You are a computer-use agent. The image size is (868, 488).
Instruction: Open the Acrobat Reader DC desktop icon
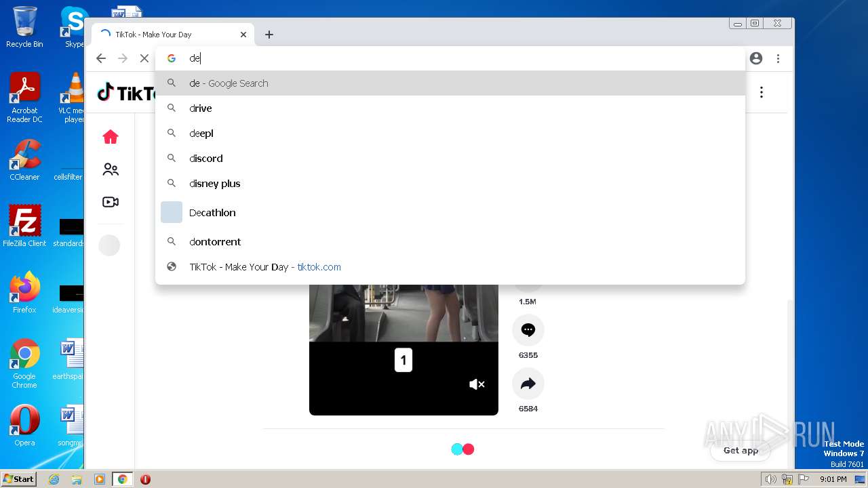pos(24,98)
